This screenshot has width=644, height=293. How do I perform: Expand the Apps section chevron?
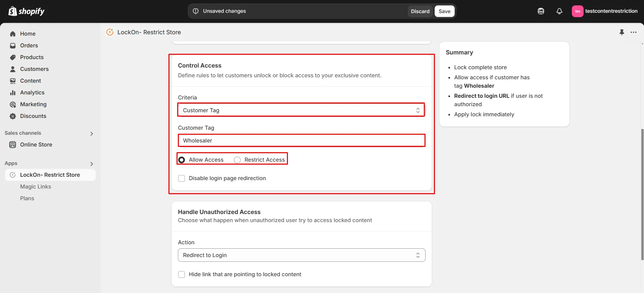[x=92, y=164]
